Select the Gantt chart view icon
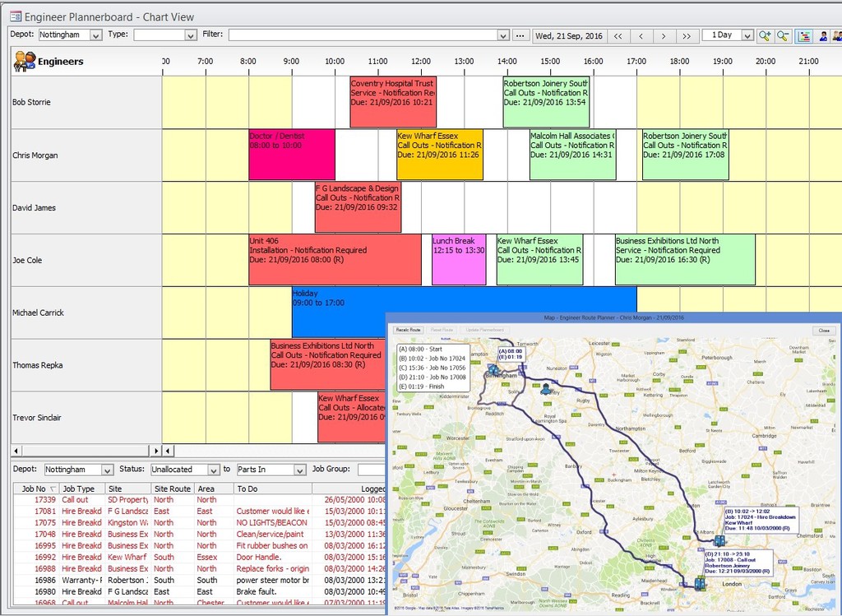 click(x=804, y=35)
